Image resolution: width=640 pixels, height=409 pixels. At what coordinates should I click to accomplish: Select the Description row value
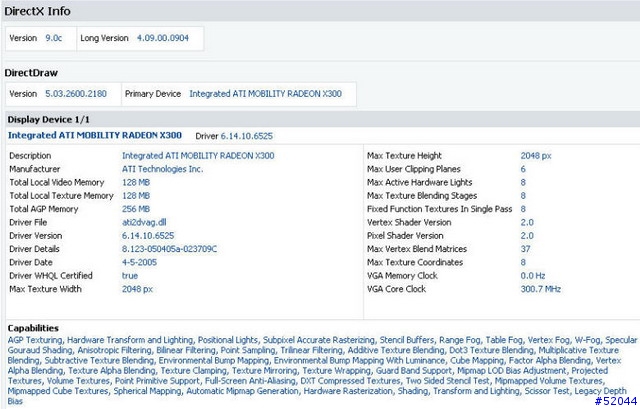pyautogui.click(x=198, y=156)
